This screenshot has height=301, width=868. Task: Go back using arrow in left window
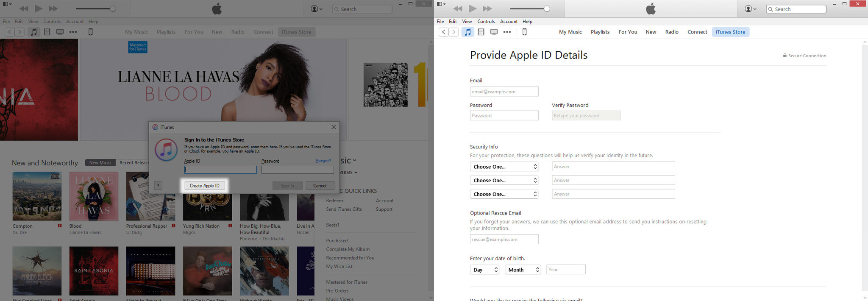9,32
